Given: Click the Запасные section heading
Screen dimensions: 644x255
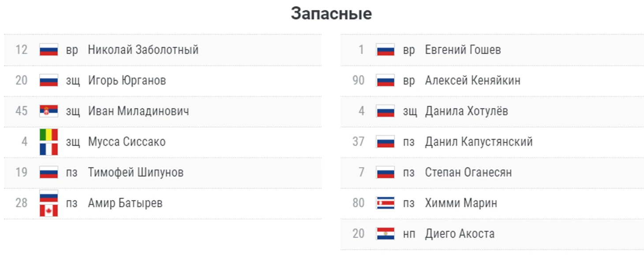Looking at the screenshot, I should click(x=331, y=14).
